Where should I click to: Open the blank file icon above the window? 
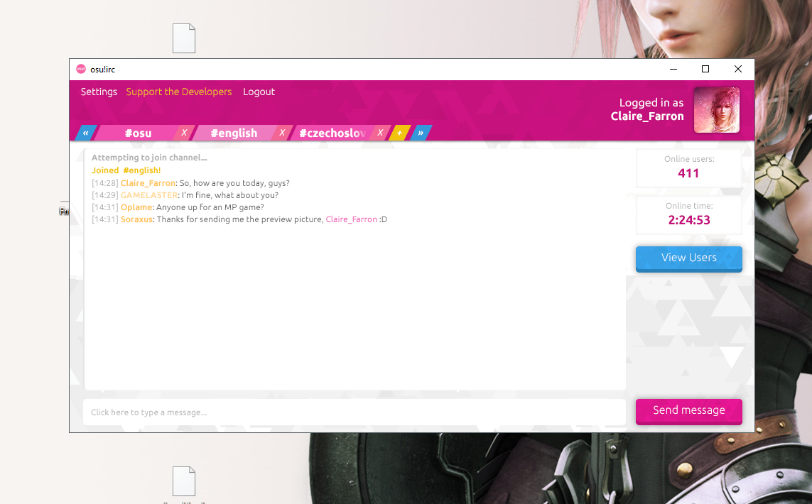(x=184, y=38)
